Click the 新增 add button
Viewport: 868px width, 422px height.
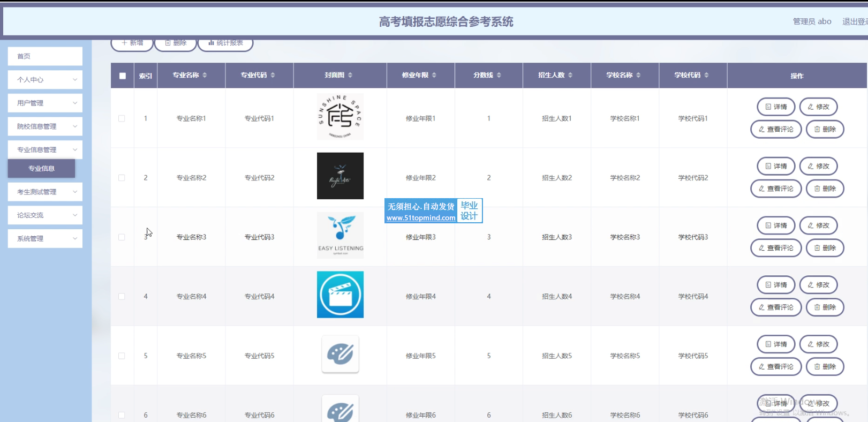(132, 43)
